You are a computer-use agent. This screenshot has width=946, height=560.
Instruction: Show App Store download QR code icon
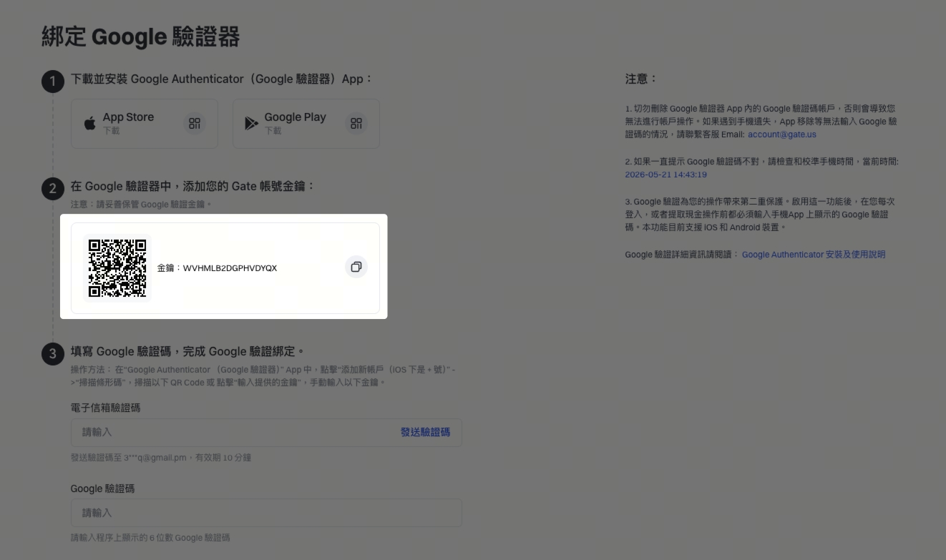[195, 124]
